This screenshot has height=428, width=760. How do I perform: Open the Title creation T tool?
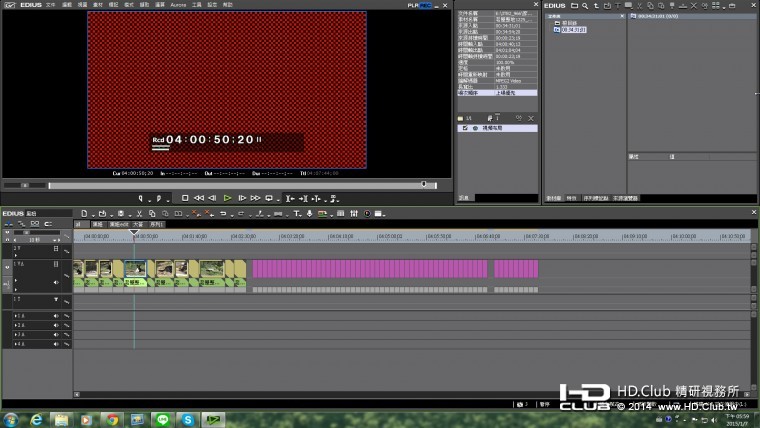click(x=297, y=213)
